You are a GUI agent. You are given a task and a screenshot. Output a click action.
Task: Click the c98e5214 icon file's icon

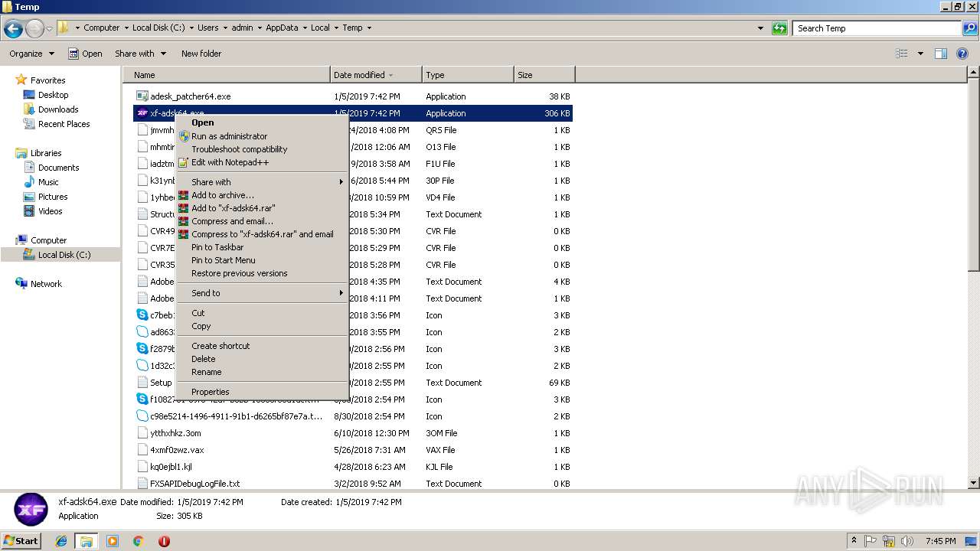[142, 416]
